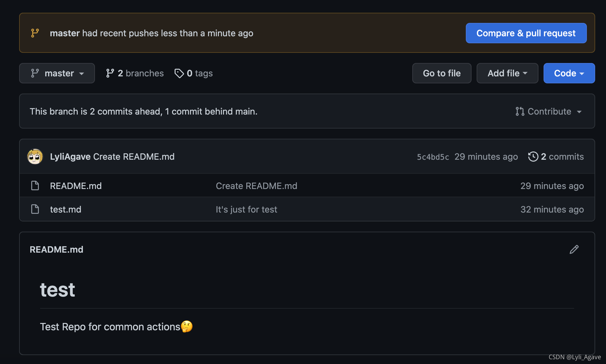Click the README.md file icon
Viewport: 606px width, 364px height.
click(35, 185)
